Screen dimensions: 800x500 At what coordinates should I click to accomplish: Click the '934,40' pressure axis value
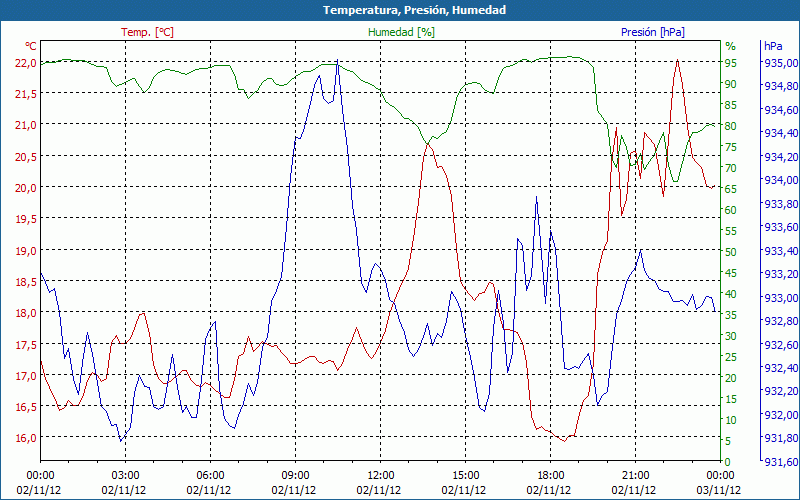click(781, 133)
